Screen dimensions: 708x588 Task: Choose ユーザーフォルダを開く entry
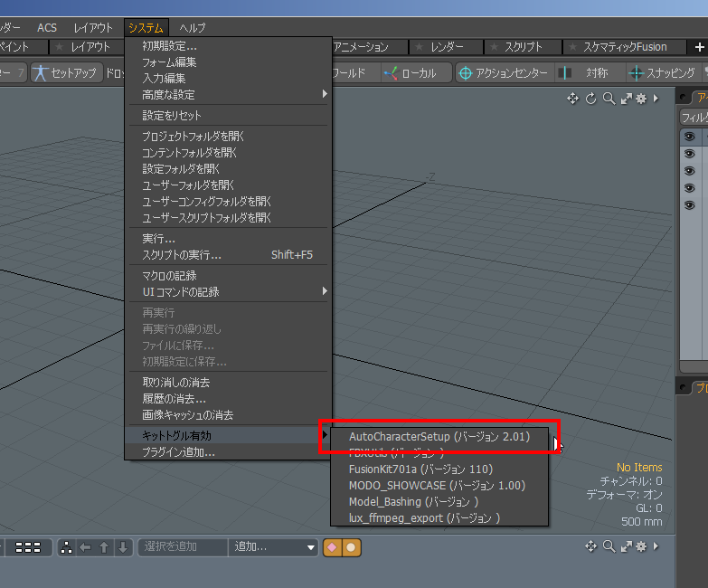click(229, 185)
